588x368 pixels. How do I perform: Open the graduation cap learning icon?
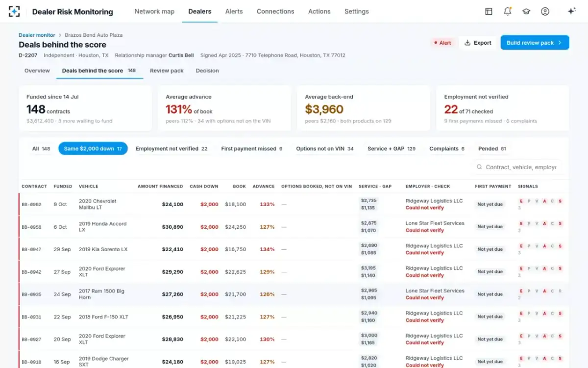pos(526,11)
